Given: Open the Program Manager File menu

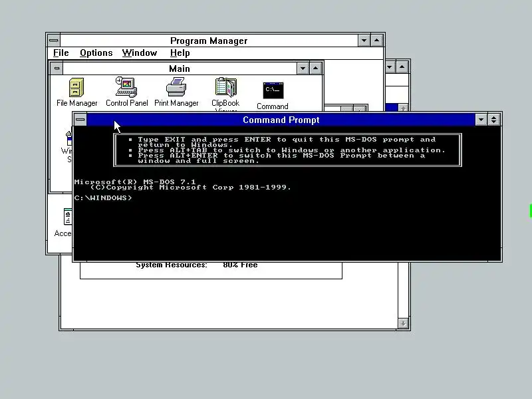Looking at the screenshot, I should point(61,53).
